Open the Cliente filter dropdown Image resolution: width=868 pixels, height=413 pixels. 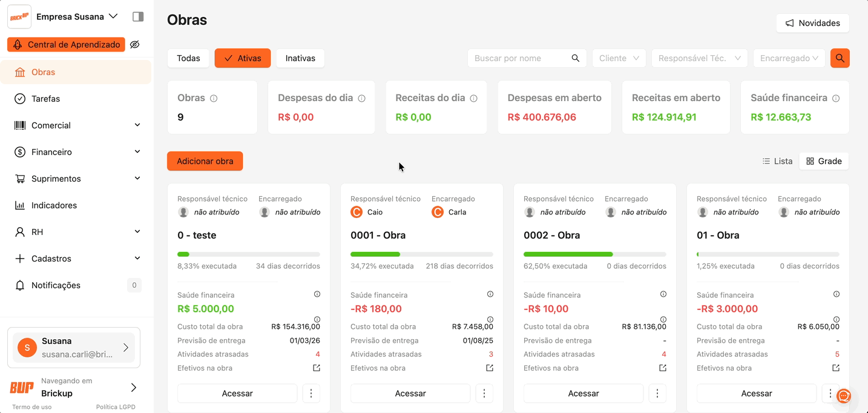click(619, 58)
